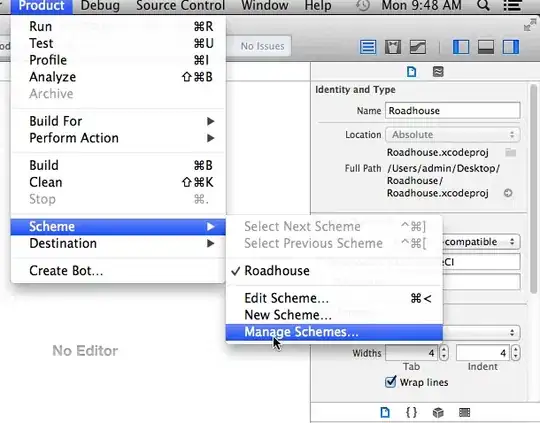Open the Version editor icon

(418, 47)
